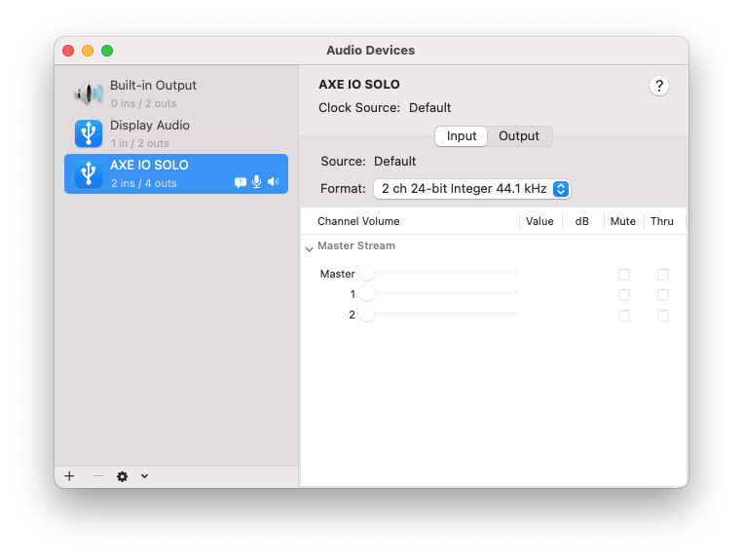
Task: Click the minus remove device button
Action: tap(98, 475)
